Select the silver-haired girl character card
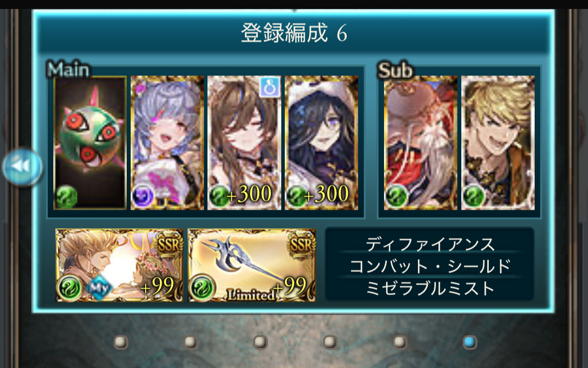This screenshot has width=588, height=368. [x=167, y=143]
